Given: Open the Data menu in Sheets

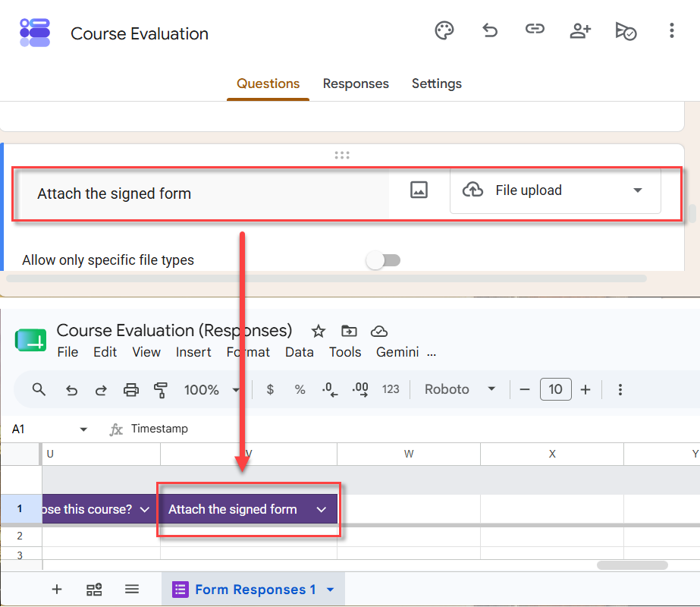Looking at the screenshot, I should [299, 352].
